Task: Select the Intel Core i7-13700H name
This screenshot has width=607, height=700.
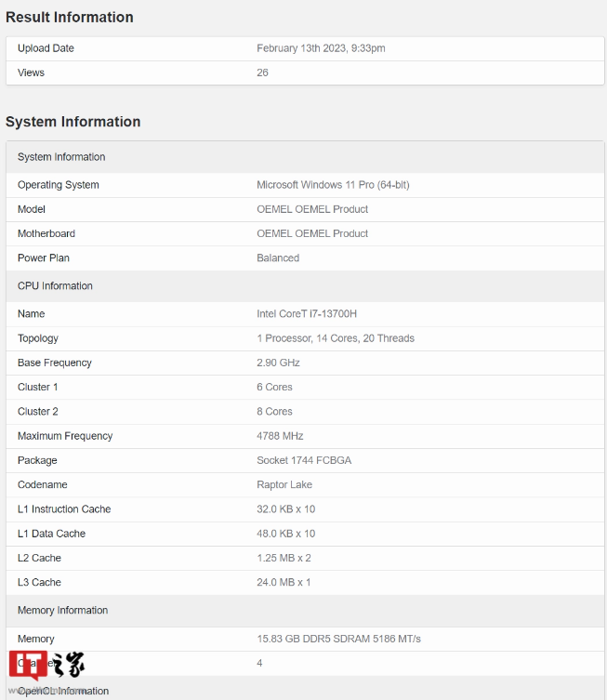Action: point(309,314)
